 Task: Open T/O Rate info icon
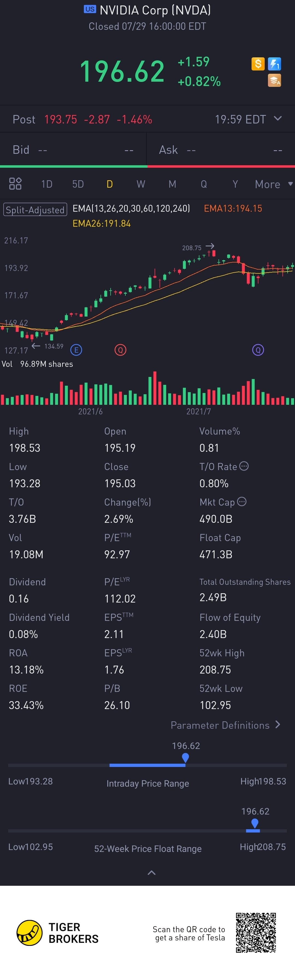(x=244, y=466)
